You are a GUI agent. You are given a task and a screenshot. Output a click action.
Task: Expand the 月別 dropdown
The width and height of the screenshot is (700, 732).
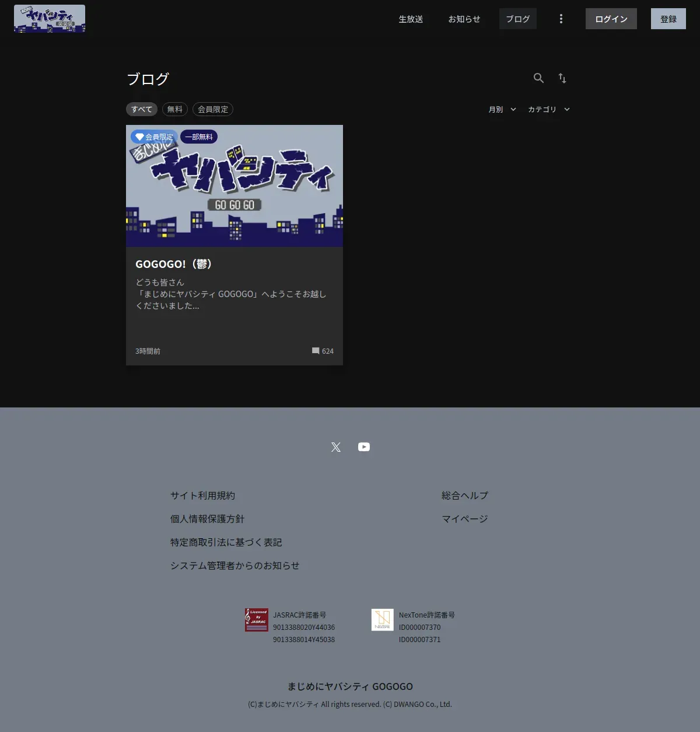click(502, 109)
